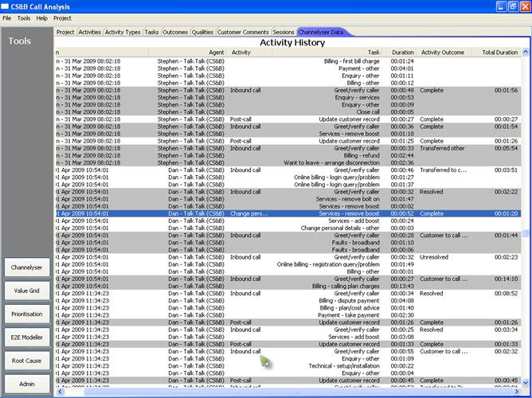This screenshot has width=532, height=398.
Task: Open the File menu
Action: [6, 18]
